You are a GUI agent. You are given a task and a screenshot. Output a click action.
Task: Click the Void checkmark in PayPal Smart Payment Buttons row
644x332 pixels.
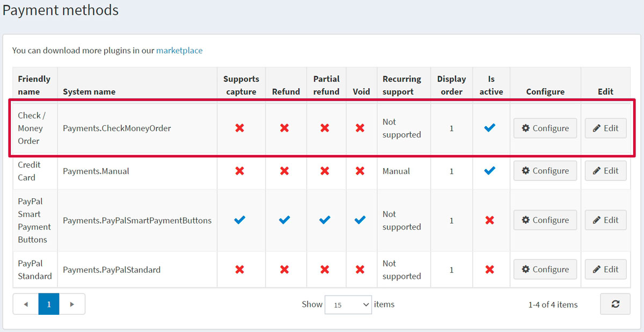click(360, 220)
